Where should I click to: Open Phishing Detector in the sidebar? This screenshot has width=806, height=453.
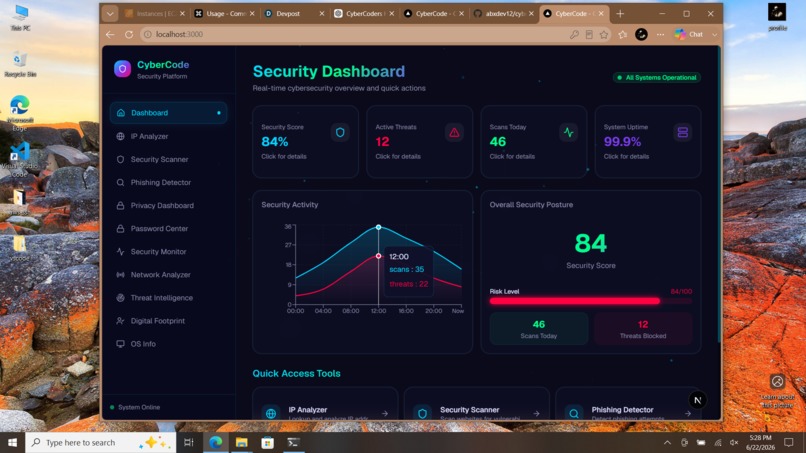169,183
